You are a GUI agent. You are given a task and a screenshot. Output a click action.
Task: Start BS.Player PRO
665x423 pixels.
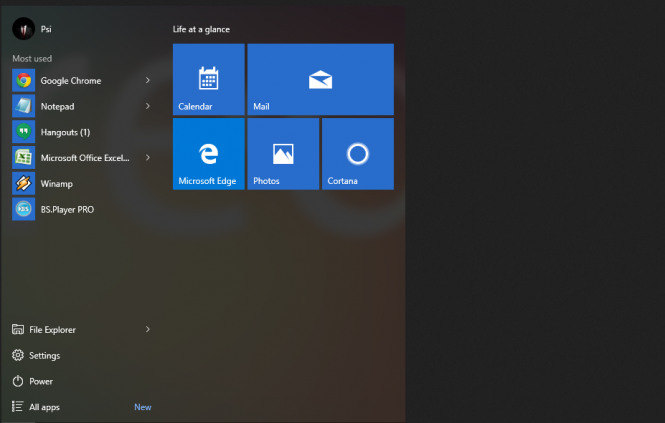point(66,210)
